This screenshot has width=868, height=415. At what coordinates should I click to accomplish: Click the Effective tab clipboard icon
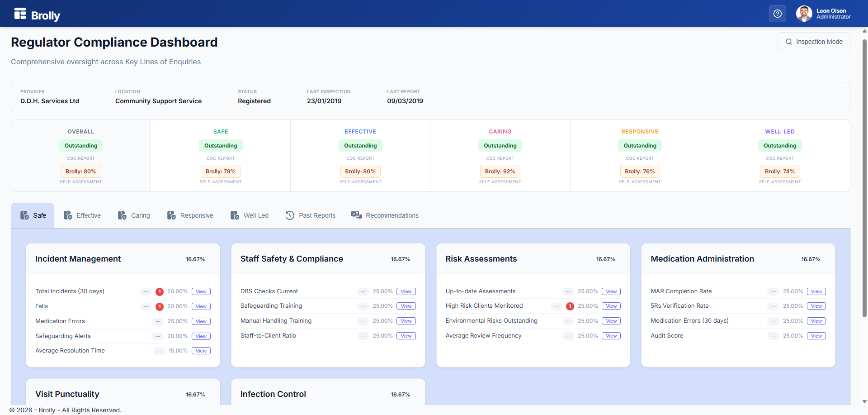(x=68, y=215)
